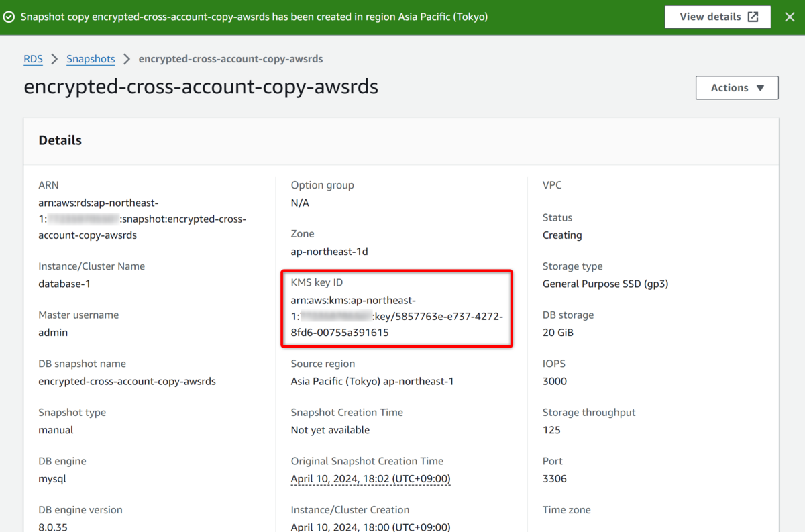Viewport: 805px width, 532px height.
Task: Click Storage type General Purpose SSD (gp3)
Action: coord(606,284)
